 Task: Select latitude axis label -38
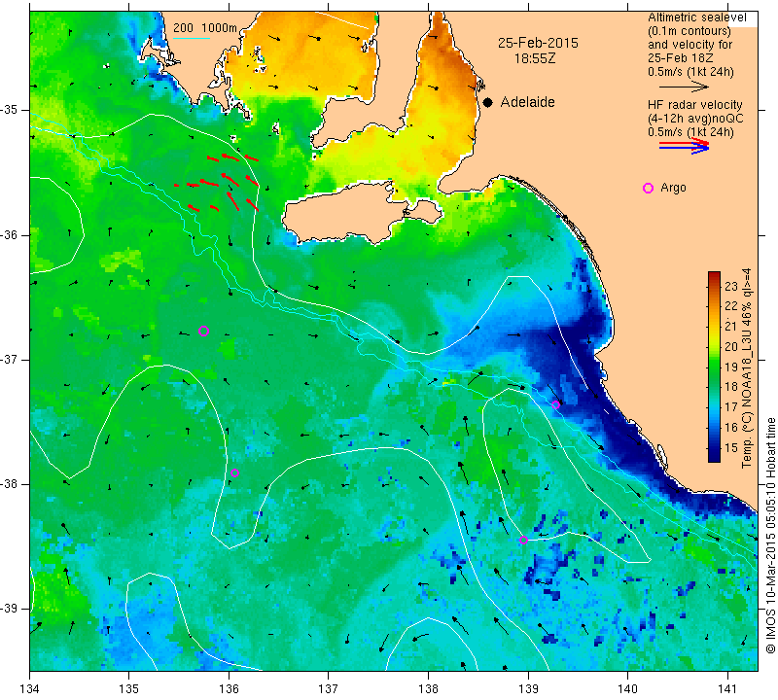(10, 484)
